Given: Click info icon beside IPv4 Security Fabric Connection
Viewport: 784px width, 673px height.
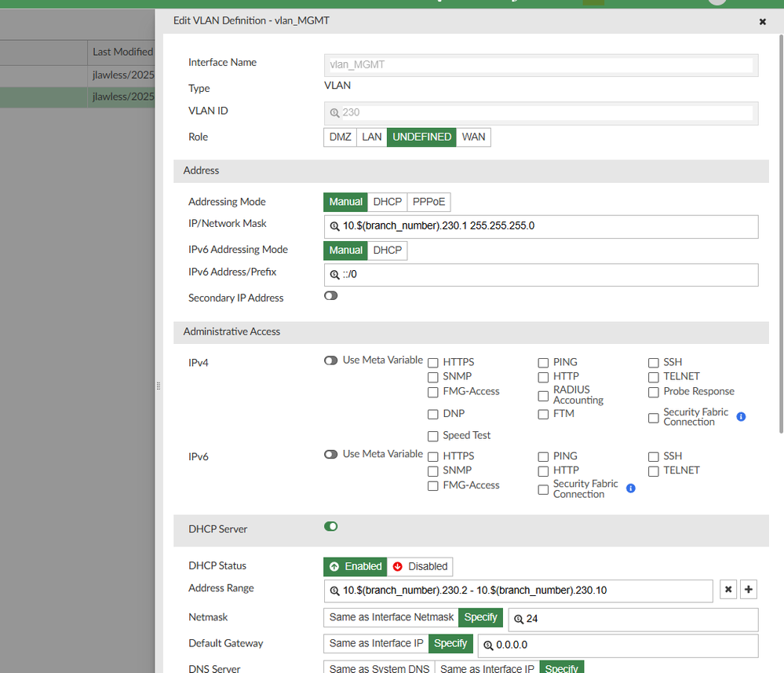Looking at the screenshot, I should pyautogui.click(x=741, y=416).
